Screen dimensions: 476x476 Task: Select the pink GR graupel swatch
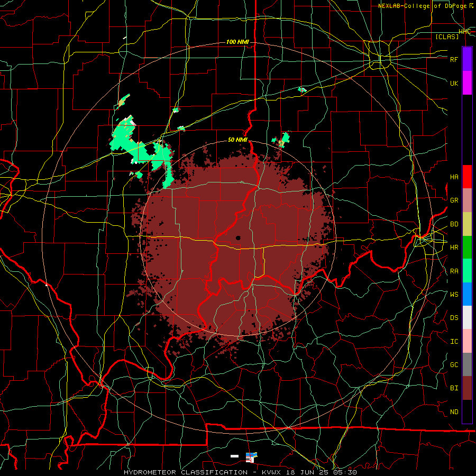click(x=467, y=200)
